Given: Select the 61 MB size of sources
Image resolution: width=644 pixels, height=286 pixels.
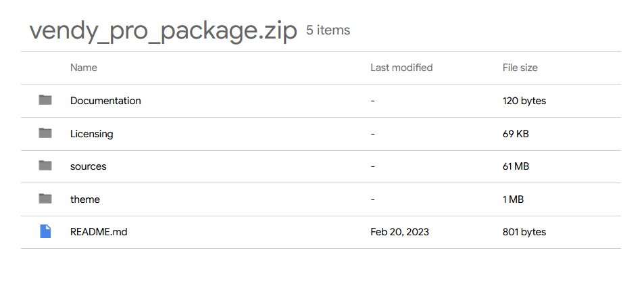Looking at the screenshot, I should (x=516, y=166).
